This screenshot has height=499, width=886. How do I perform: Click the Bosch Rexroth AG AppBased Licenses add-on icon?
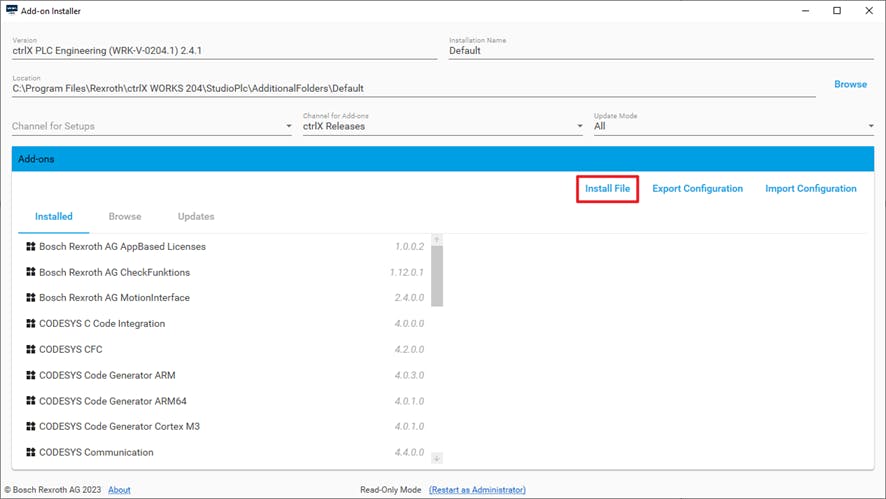[31, 246]
